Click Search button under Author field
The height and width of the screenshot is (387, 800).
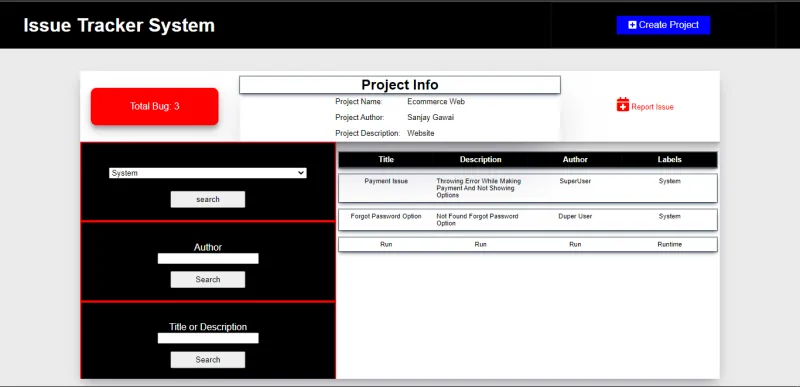[208, 279]
